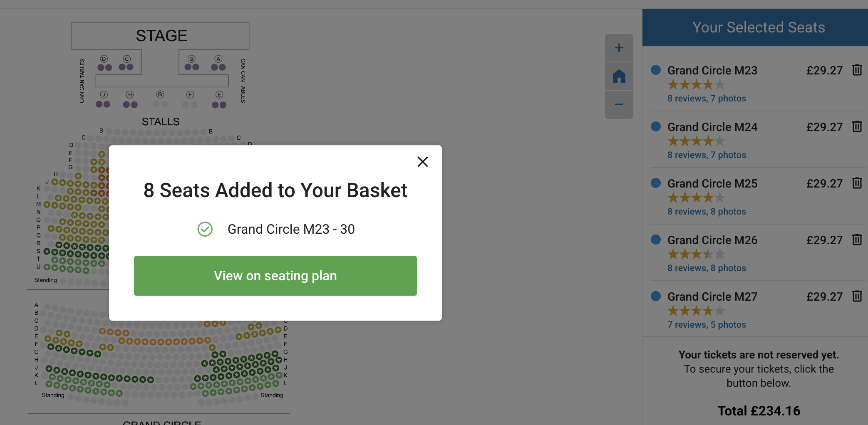
Task: Remove Grand Circle M24 seat
Action: (857, 126)
